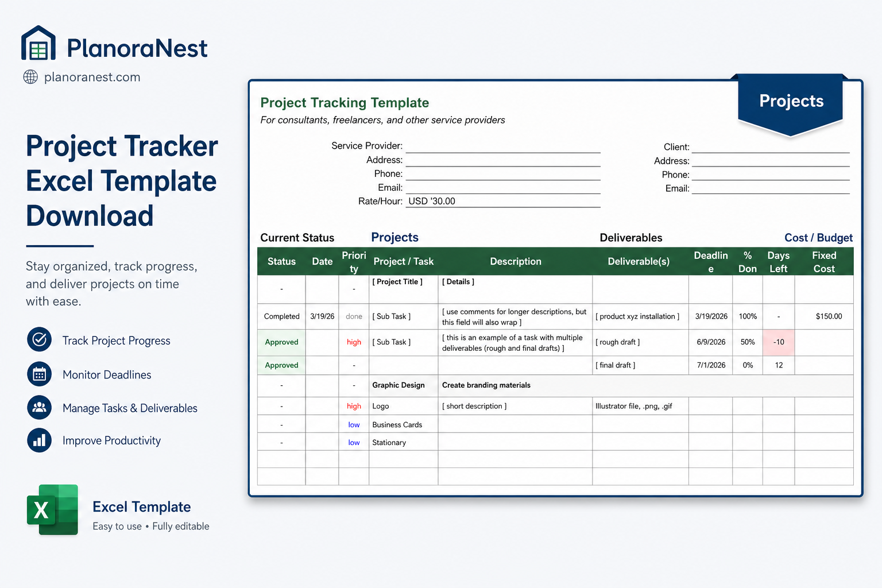Select the Stationary task cell

click(x=403, y=443)
